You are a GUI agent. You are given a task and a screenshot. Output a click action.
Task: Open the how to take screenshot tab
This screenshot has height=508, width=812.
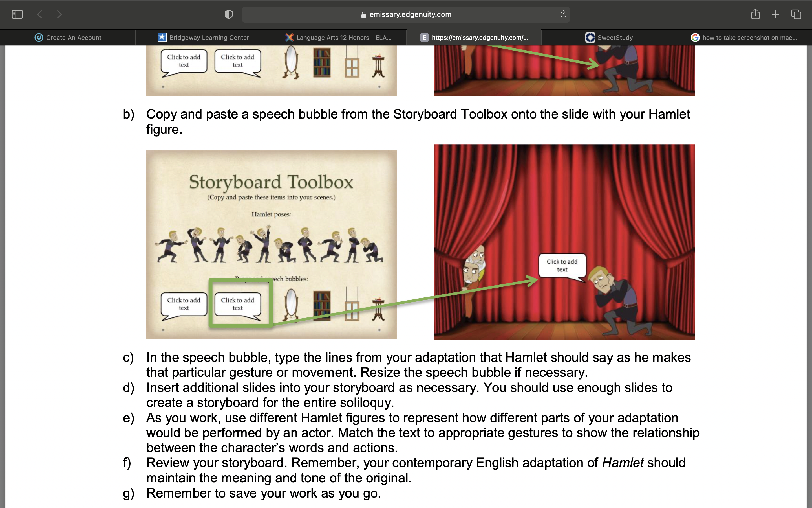(x=744, y=37)
